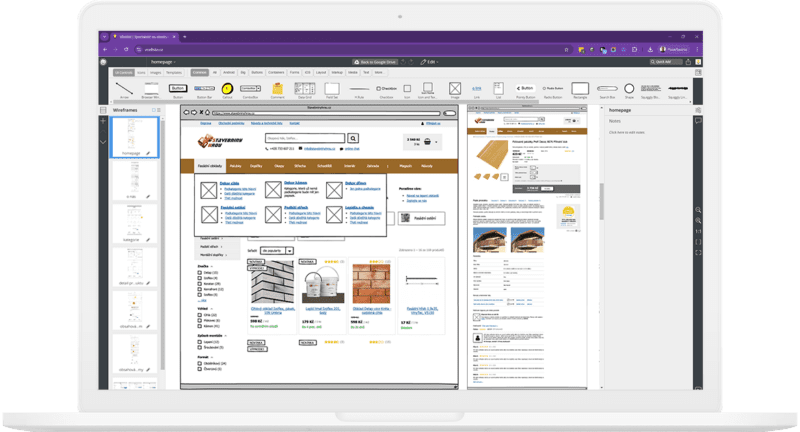Screen dimensions: 800x432
Task: Open the shopping cart icon in wireframe
Action: coord(426,142)
